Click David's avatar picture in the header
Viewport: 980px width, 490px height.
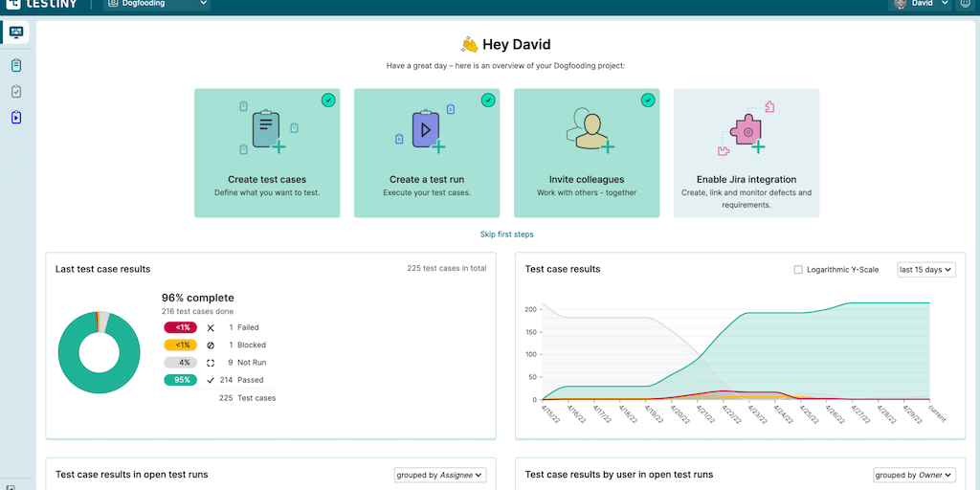[x=900, y=4]
